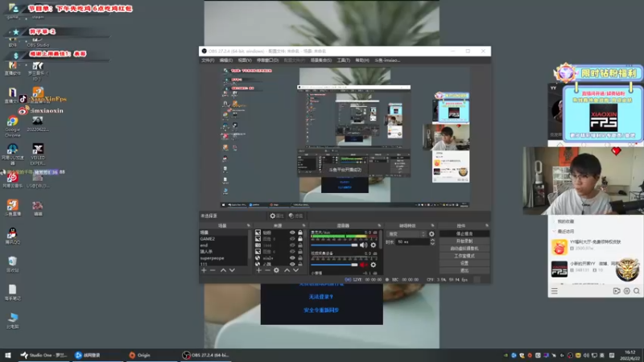The height and width of the screenshot is (362, 644).
Task: Remove selected scene with minus icon
Action: click(213, 270)
